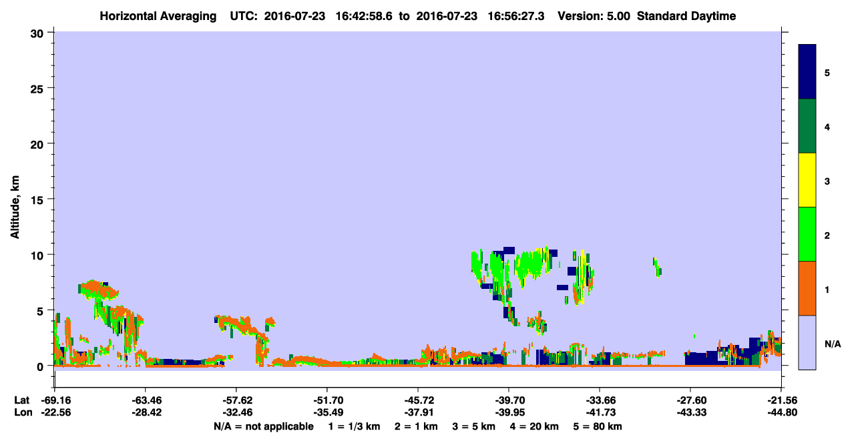Click the legend text '1 = 1/3 km'
Image resolution: width=868 pixels, height=445 pixels.
[354, 426]
